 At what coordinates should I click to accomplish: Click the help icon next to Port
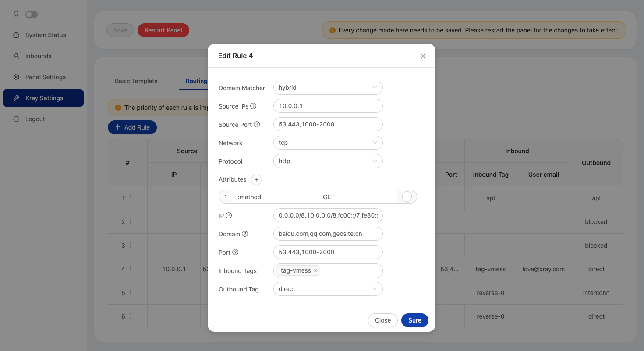235,253
